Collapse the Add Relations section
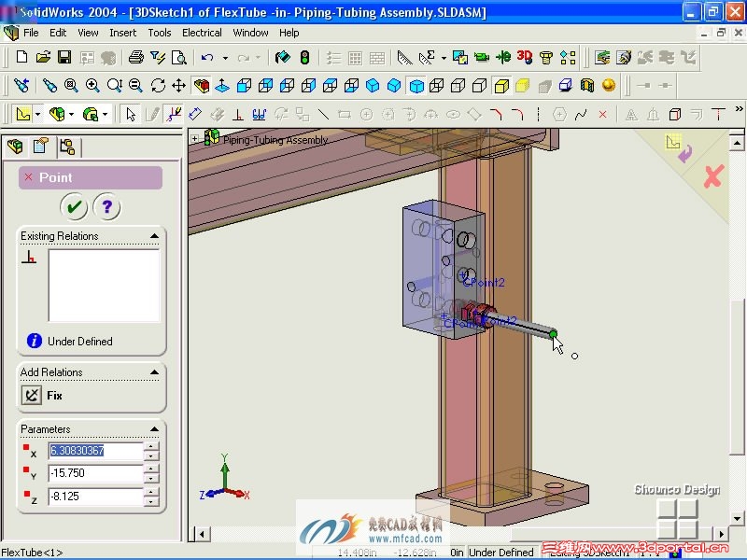Image resolution: width=747 pixels, height=560 pixels. [x=154, y=371]
